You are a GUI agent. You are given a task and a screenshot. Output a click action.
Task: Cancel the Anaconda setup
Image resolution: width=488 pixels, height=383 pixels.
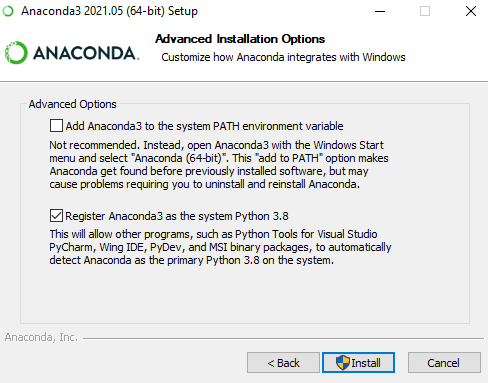click(444, 363)
